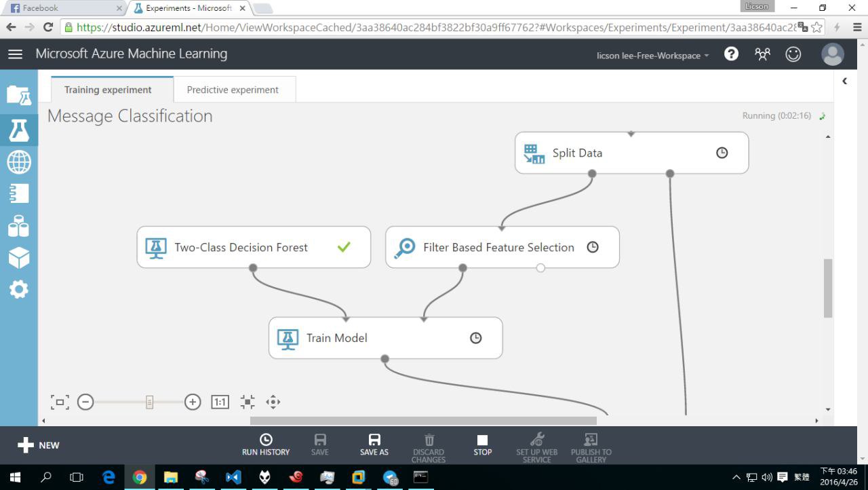Click the zoom-to-selection icon beside 1:1
868x490 pixels.
pos(248,402)
